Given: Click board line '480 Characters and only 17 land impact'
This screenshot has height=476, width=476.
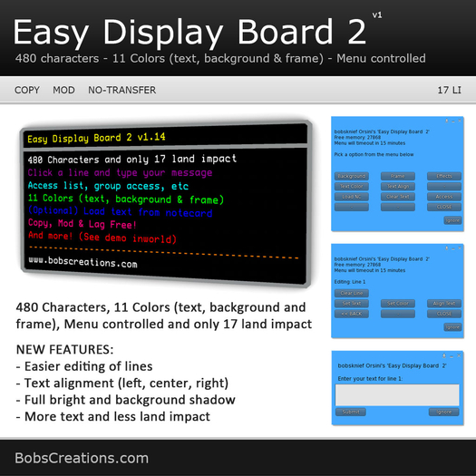Looking at the screenshot, I should 132,159.
